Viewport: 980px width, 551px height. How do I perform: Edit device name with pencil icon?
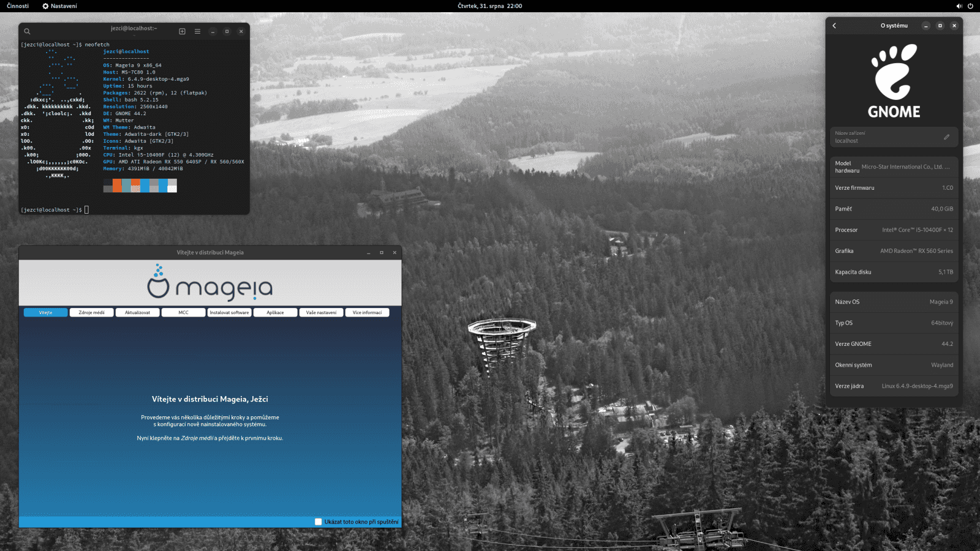946,137
